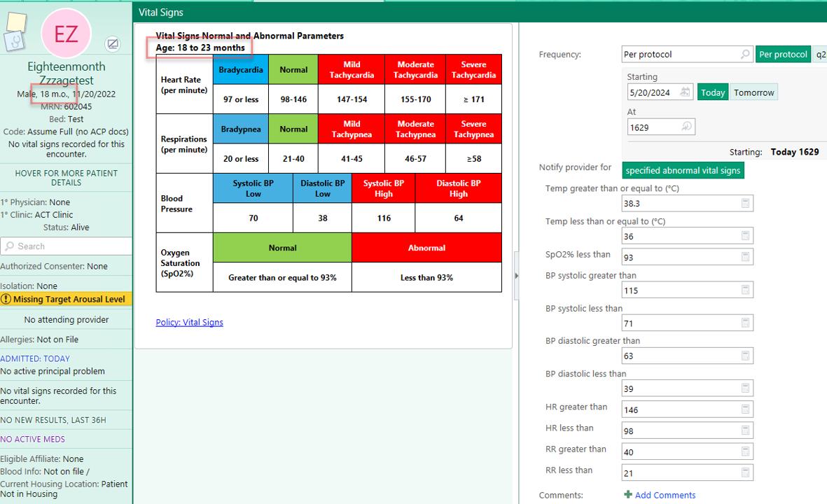Open the yellow sticky note icon

[x=16, y=22]
